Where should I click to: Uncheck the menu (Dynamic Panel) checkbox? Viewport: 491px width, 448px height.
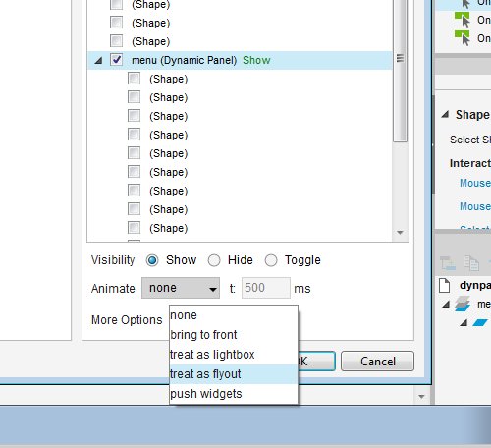pyautogui.click(x=117, y=60)
